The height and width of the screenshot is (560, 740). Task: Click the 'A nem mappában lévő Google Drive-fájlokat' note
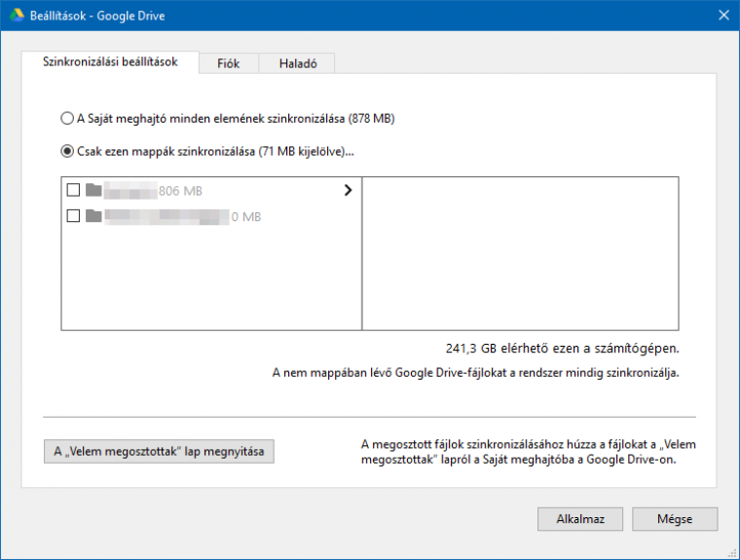coord(475,373)
